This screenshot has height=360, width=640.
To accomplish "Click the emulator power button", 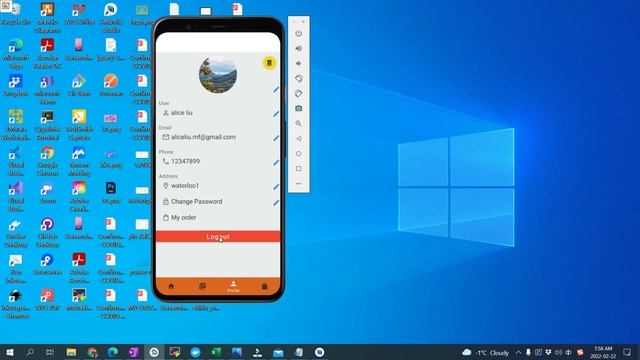I will point(298,33).
